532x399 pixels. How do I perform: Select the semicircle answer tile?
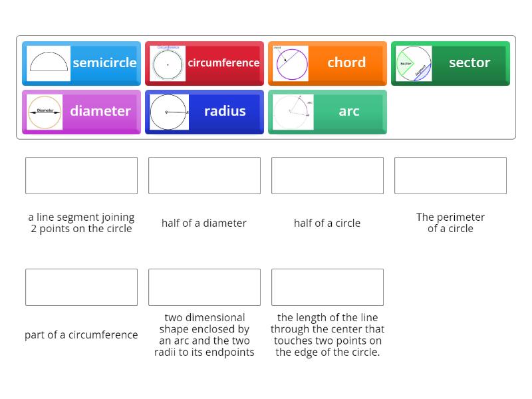click(81, 63)
